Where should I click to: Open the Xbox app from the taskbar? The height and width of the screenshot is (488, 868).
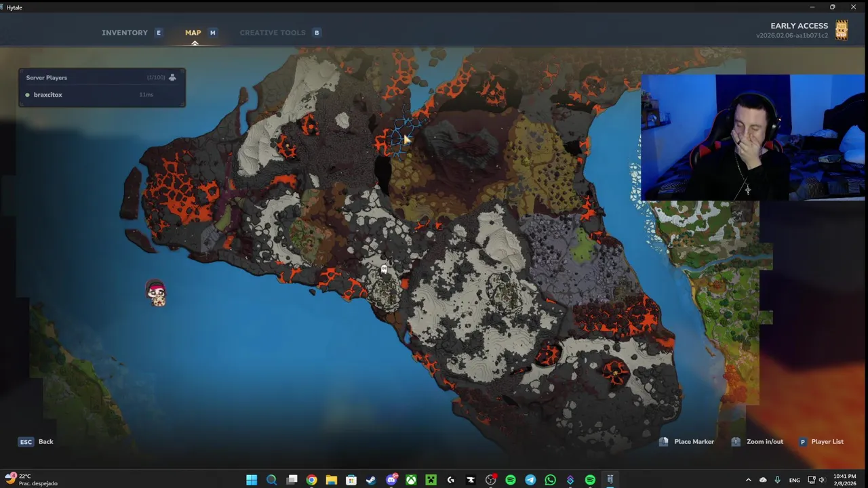(x=411, y=480)
